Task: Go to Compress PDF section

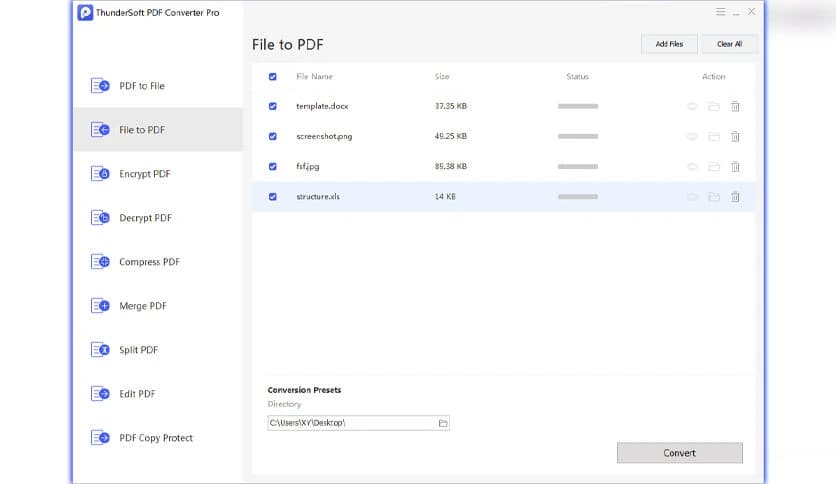Action: click(158, 262)
